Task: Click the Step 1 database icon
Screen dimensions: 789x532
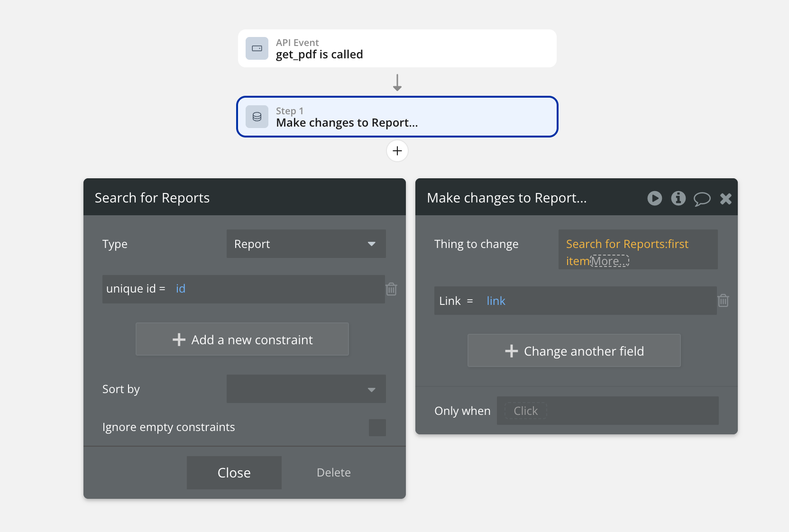Action: (x=257, y=117)
